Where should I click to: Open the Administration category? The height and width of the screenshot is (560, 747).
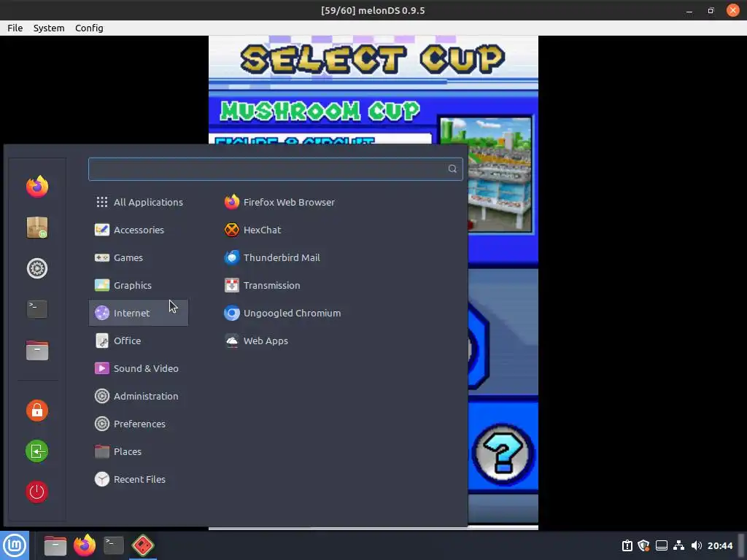click(x=139, y=396)
